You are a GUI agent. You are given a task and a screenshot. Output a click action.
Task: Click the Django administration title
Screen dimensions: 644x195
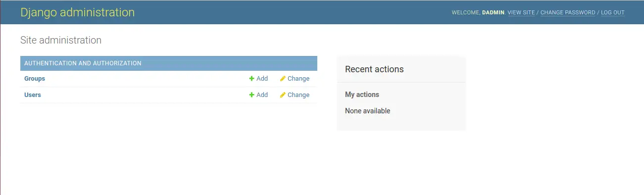(x=77, y=12)
